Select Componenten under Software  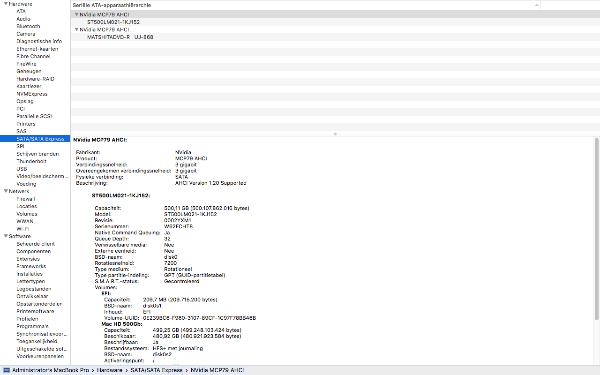(33, 251)
